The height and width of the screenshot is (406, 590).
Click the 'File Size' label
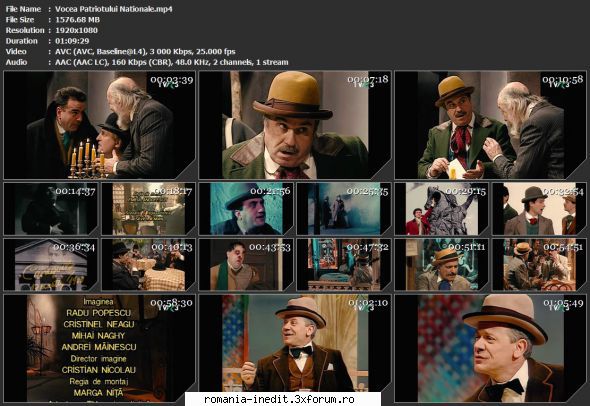[x=20, y=20]
